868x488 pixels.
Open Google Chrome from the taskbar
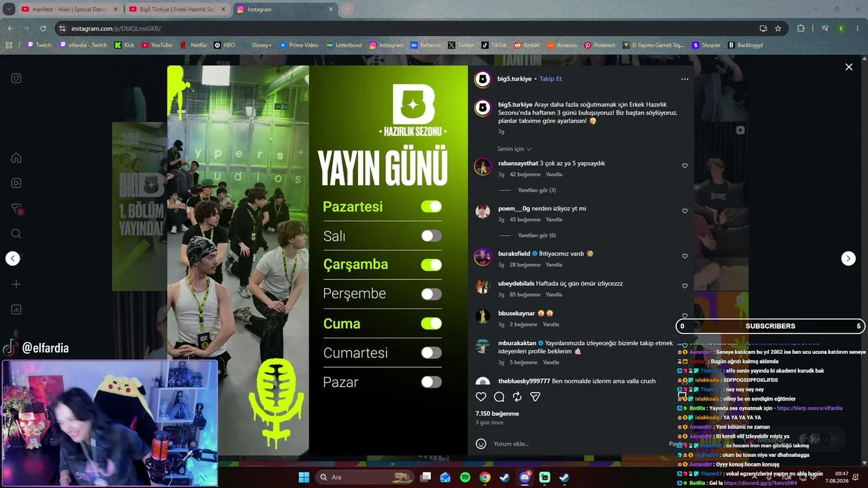(485, 477)
